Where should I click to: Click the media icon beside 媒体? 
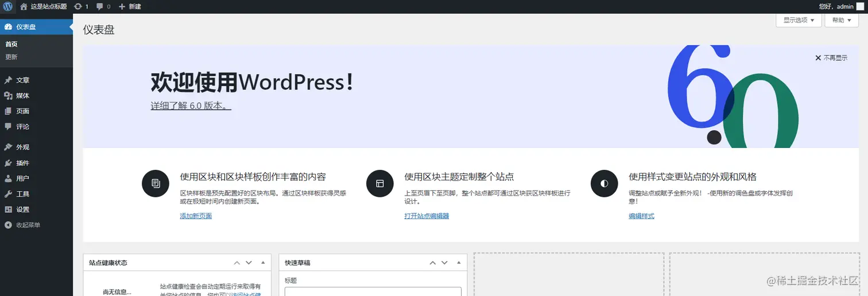(x=8, y=96)
